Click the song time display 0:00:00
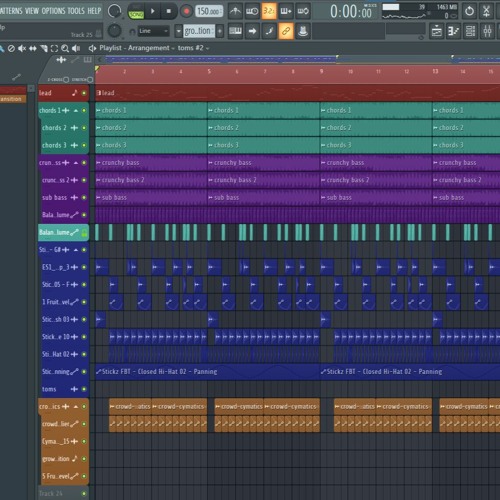The image size is (500, 500). (x=351, y=12)
